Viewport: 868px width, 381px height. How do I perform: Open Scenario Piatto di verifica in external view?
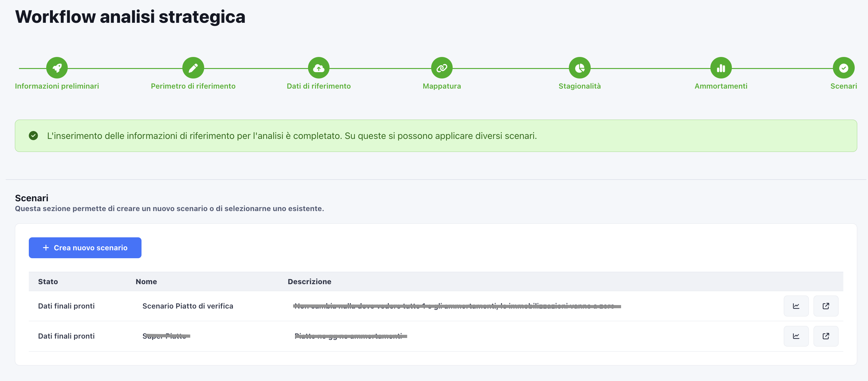point(826,306)
